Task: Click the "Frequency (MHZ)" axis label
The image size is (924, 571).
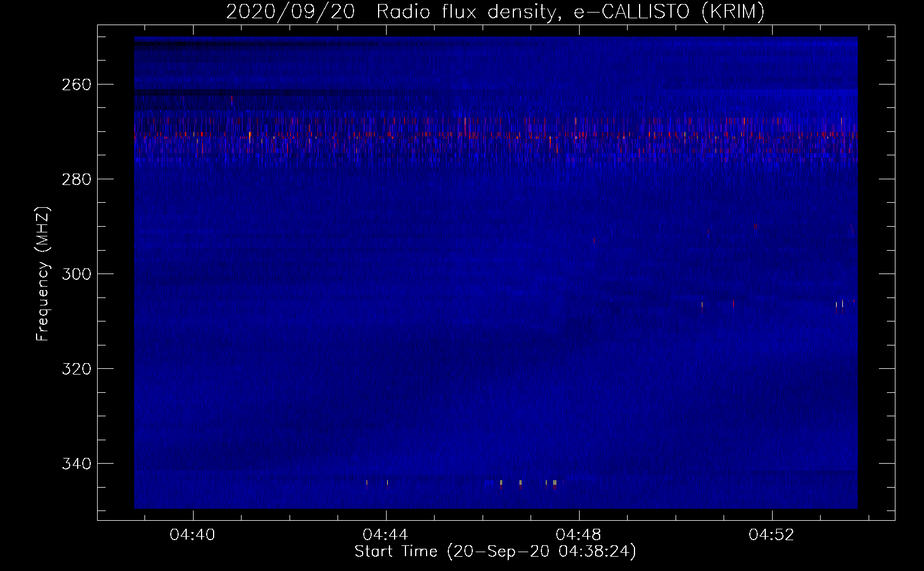Action: [43, 274]
